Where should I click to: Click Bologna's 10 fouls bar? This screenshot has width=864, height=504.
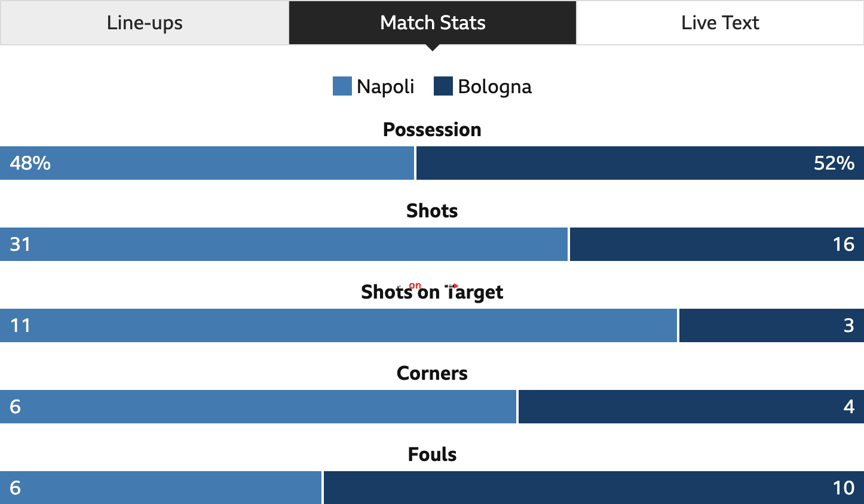pyautogui.click(x=594, y=487)
